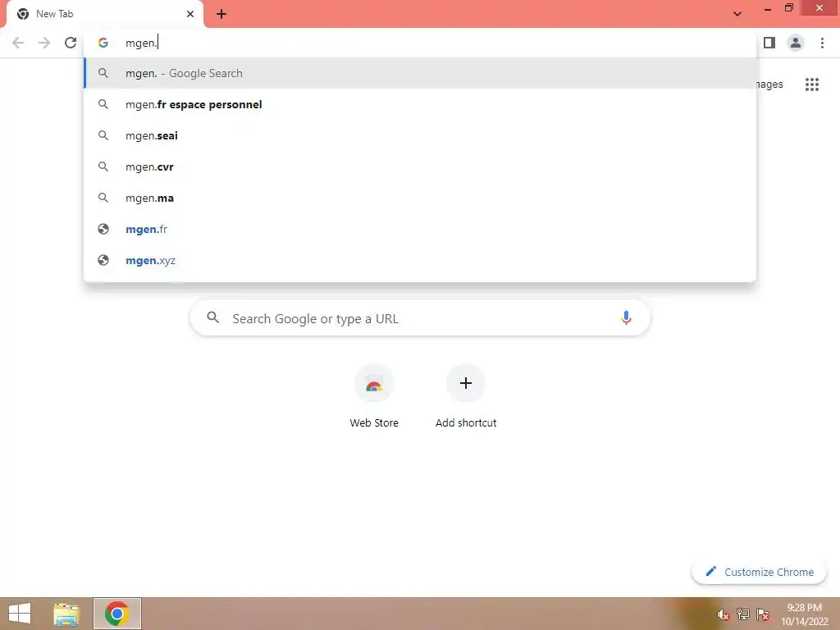Open File Explorer from the taskbar
This screenshot has width=840, height=630.
click(66, 614)
